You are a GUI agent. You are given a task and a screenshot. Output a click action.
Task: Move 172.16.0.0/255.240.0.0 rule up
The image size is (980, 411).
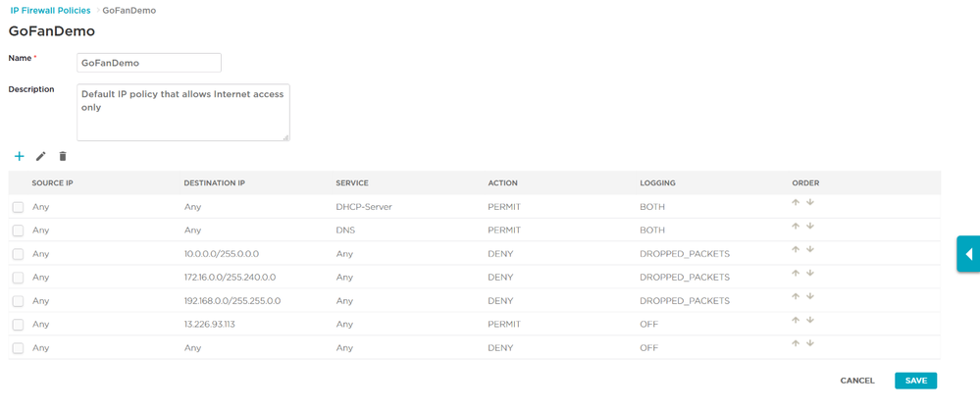pos(796,273)
